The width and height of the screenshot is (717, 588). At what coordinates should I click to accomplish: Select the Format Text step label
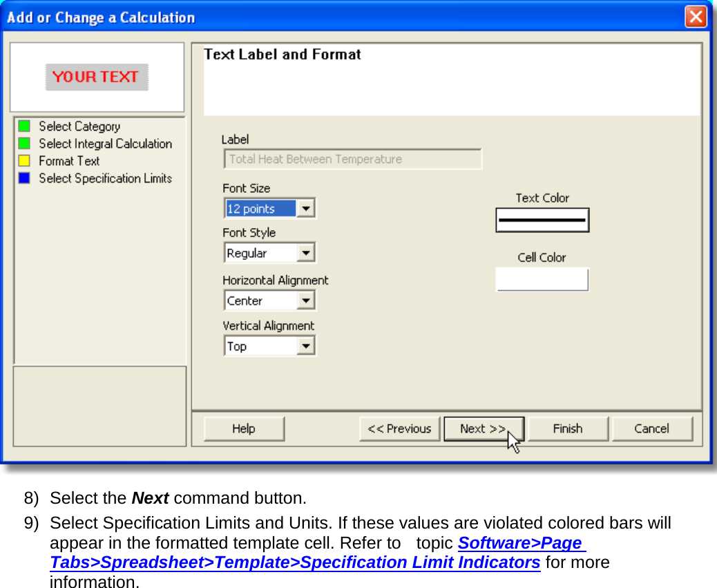pos(69,161)
